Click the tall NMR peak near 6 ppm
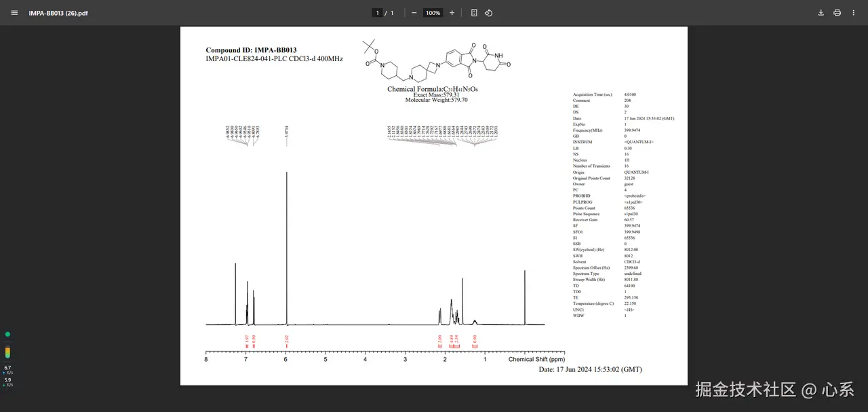This screenshot has height=412, width=868. click(286, 248)
